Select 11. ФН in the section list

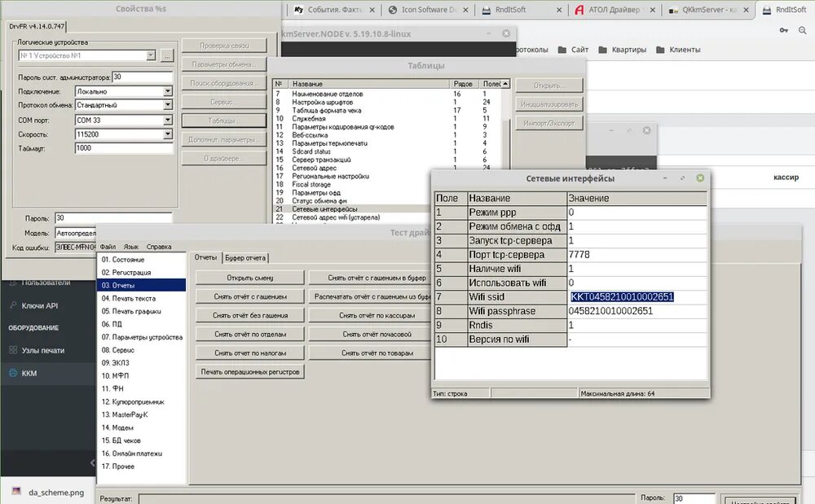[x=141, y=388]
